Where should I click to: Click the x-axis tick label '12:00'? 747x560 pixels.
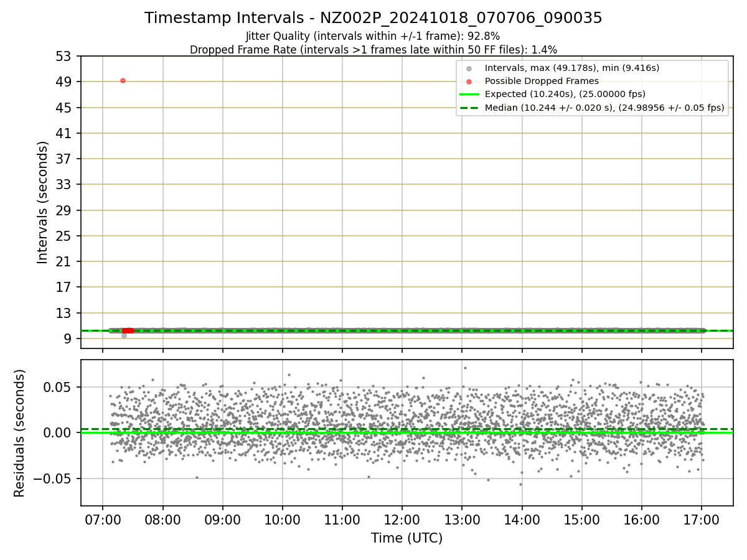click(x=402, y=520)
